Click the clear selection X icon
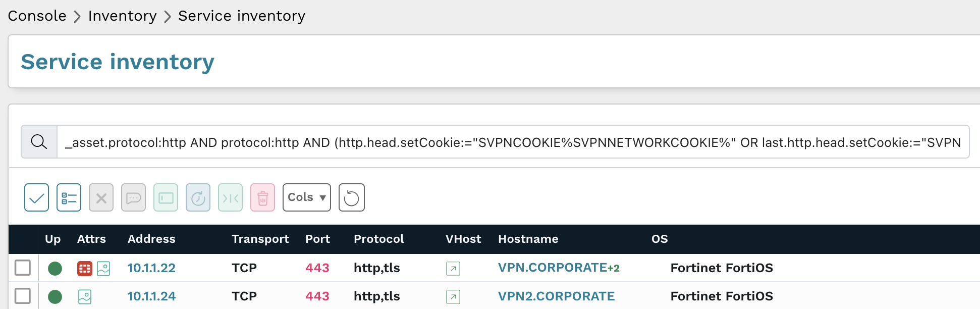 pyautogui.click(x=101, y=197)
